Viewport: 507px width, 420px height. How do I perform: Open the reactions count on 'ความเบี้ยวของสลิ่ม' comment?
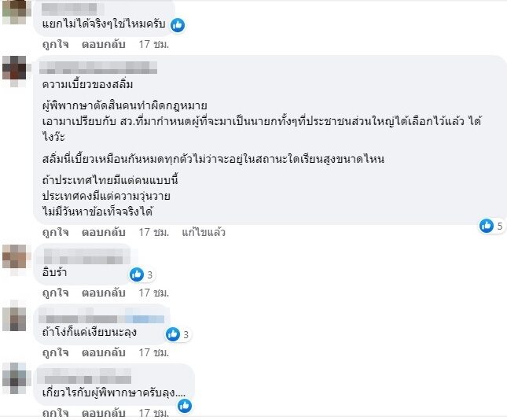tap(491, 226)
